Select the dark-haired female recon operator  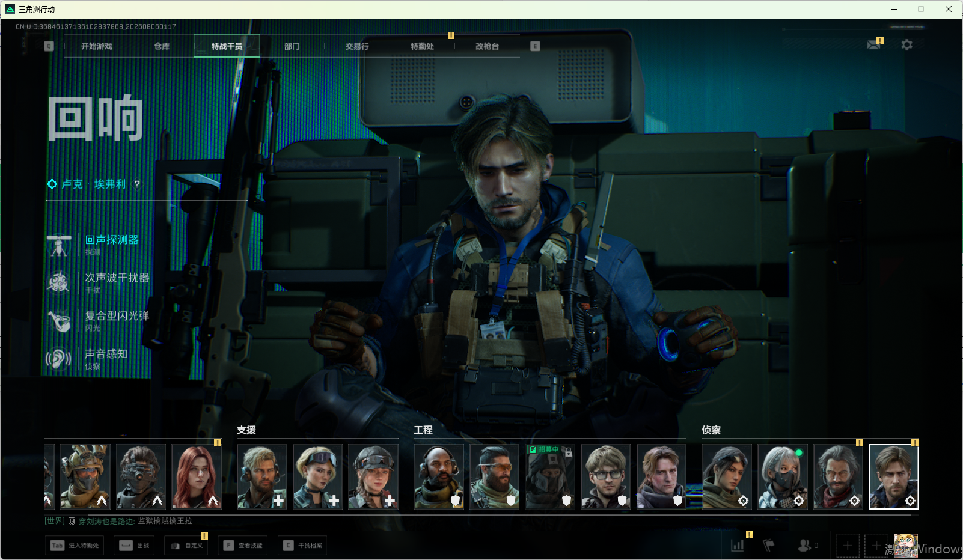[727, 476]
